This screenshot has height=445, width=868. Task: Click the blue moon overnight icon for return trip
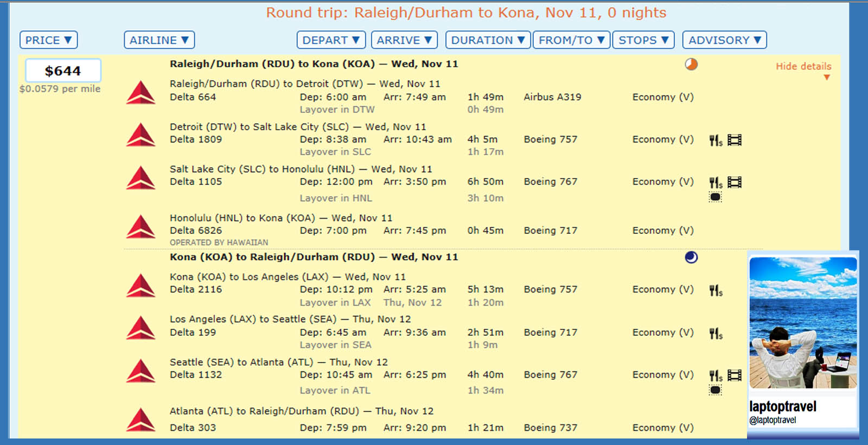click(x=691, y=257)
